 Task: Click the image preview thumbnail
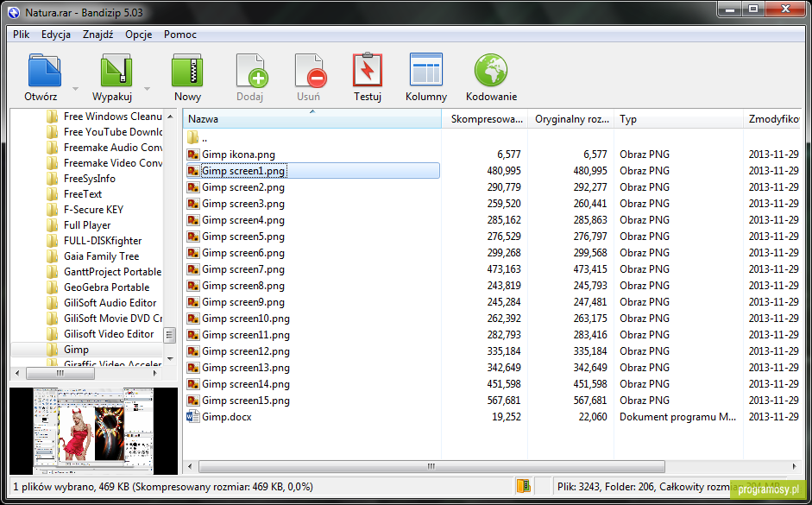click(x=94, y=431)
